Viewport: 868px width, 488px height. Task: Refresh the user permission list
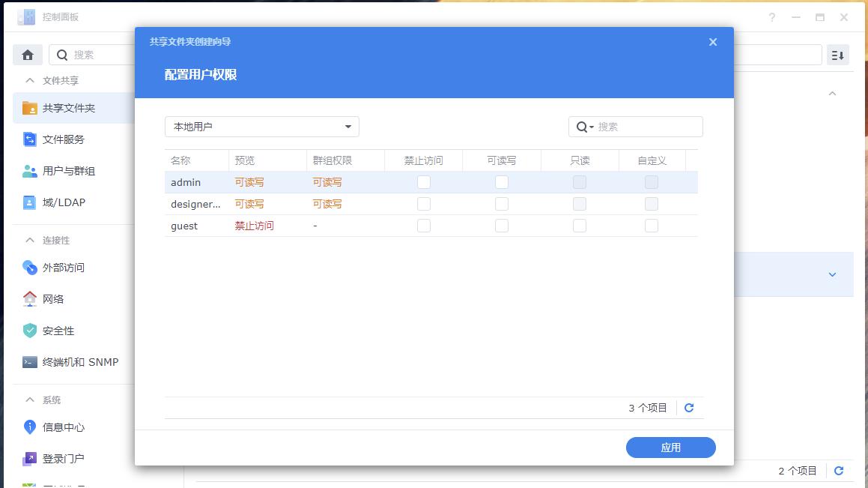pyautogui.click(x=688, y=408)
